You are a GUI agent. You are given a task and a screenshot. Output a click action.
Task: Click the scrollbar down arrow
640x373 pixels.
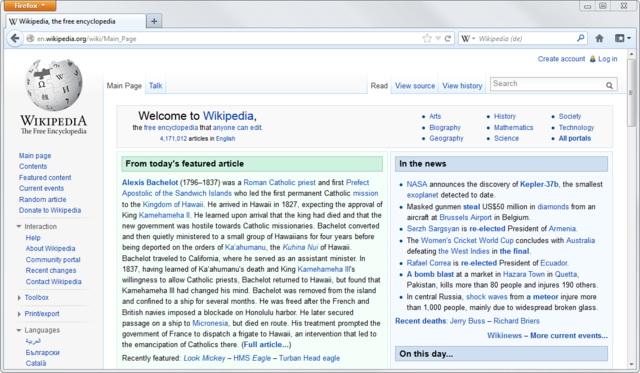tap(631, 364)
